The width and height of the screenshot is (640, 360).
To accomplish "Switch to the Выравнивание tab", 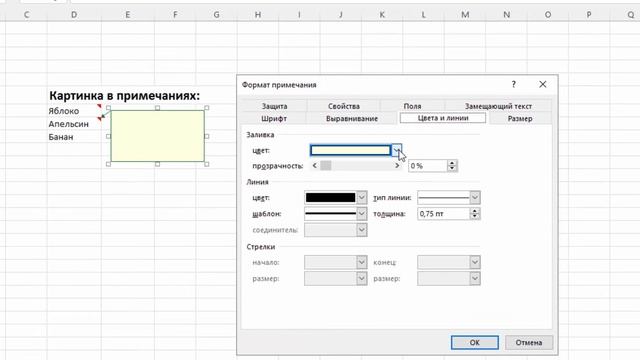I will 352,118.
